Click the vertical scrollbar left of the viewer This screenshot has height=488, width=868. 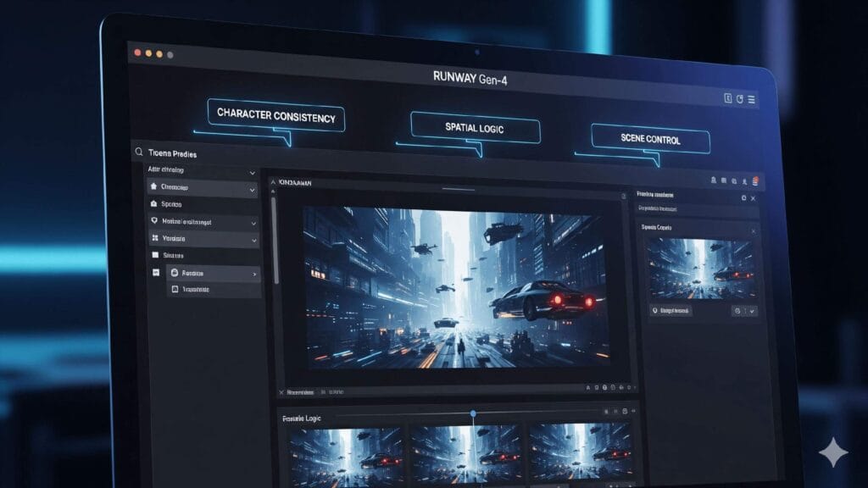click(x=275, y=241)
